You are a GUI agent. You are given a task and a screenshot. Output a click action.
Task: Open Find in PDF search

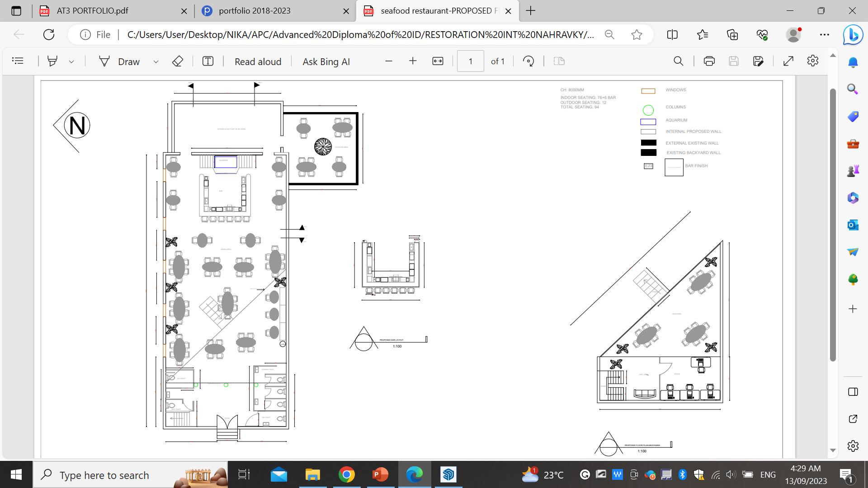pos(678,61)
